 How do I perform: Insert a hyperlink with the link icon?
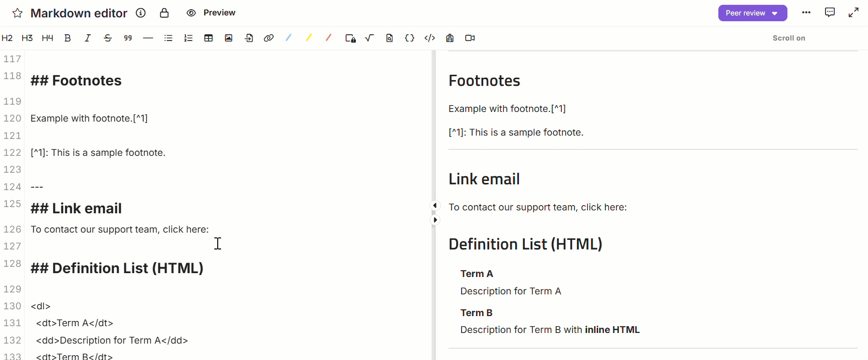tap(269, 38)
